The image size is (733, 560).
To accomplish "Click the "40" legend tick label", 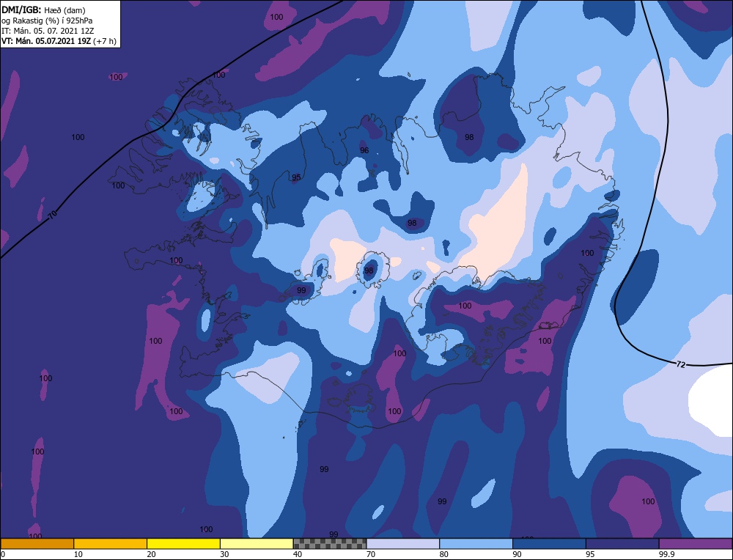I will click(x=298, y=554).
